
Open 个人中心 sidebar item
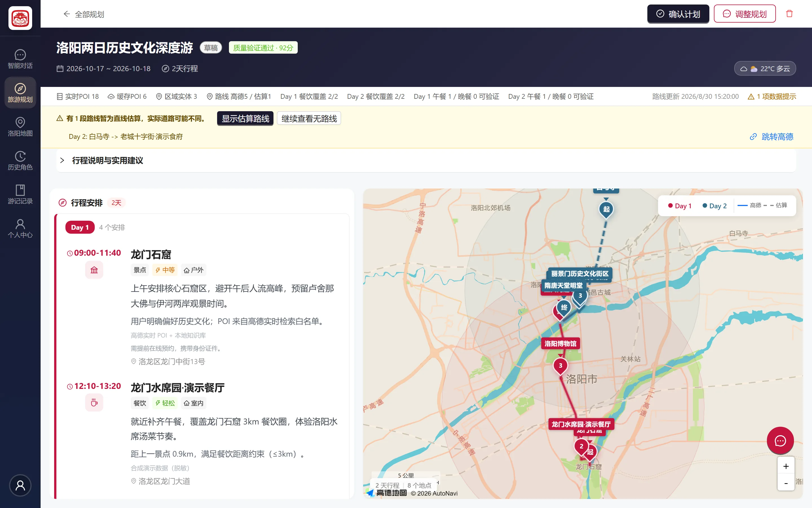point(20,229)
